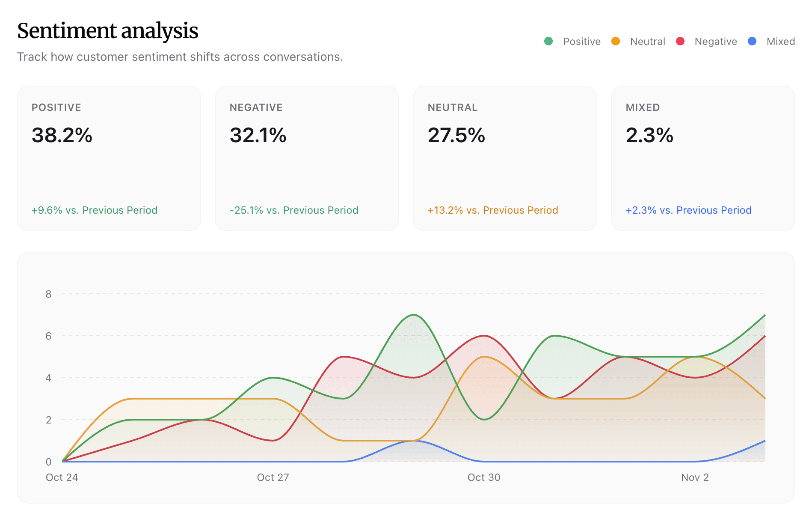The image size is (812, 519).
Task: Click the +2.3% vs. Previous Period link
Action: (688, 210)
